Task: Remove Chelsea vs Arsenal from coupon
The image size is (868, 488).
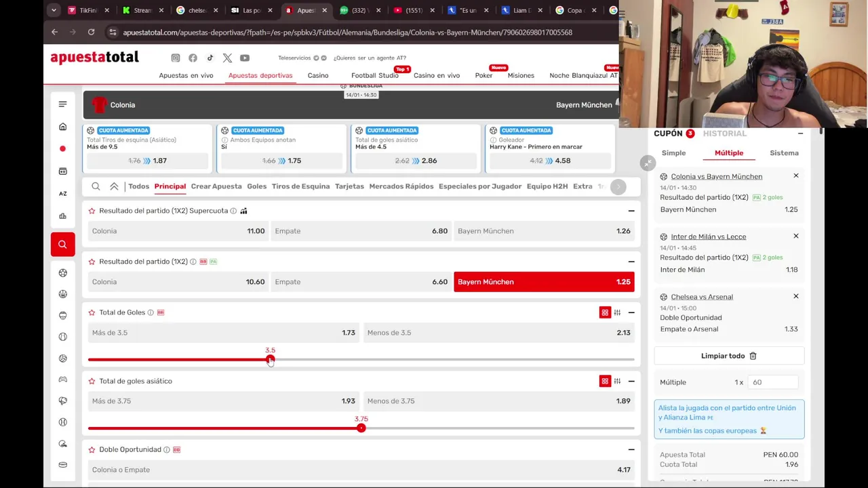Action: coord(796,296)
